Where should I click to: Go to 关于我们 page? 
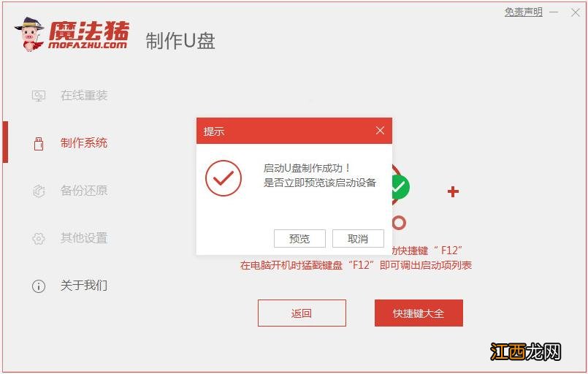tap(84, 286)
